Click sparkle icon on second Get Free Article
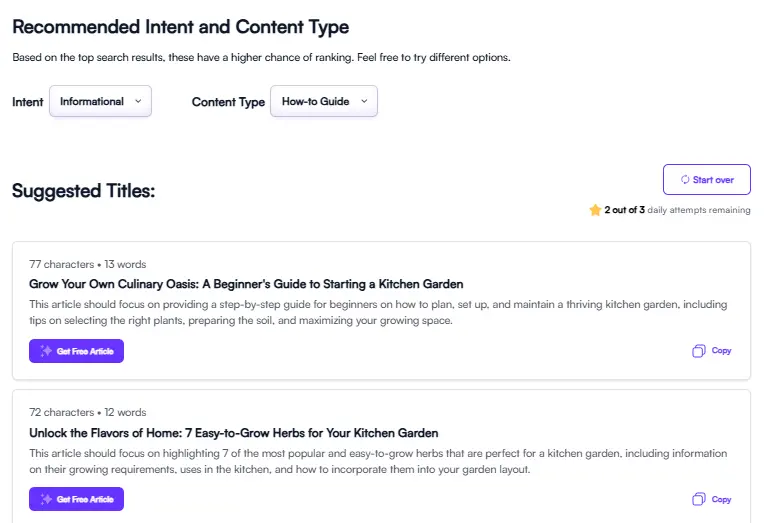This screenshot has width=764, height=523. (46, 499)
